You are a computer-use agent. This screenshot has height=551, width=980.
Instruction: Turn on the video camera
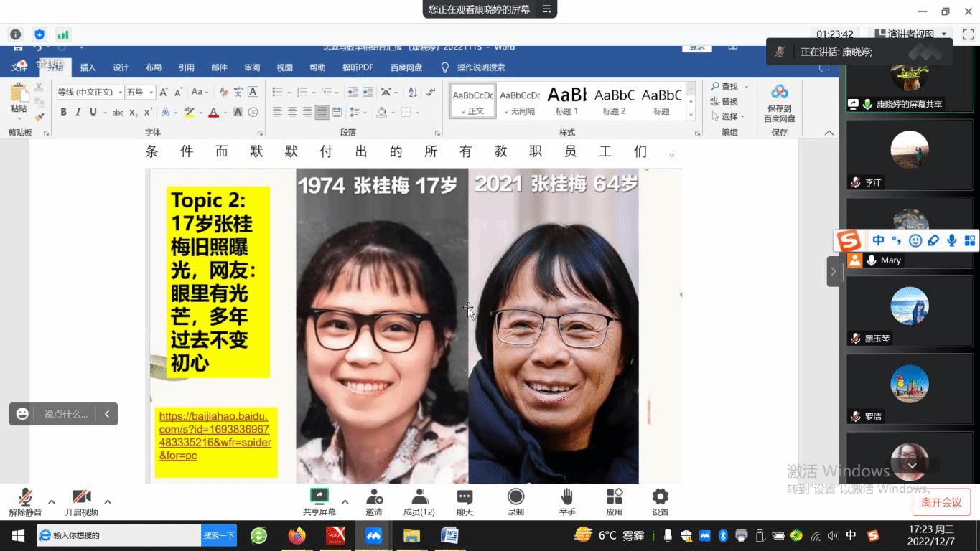click(x=81, y=496)
